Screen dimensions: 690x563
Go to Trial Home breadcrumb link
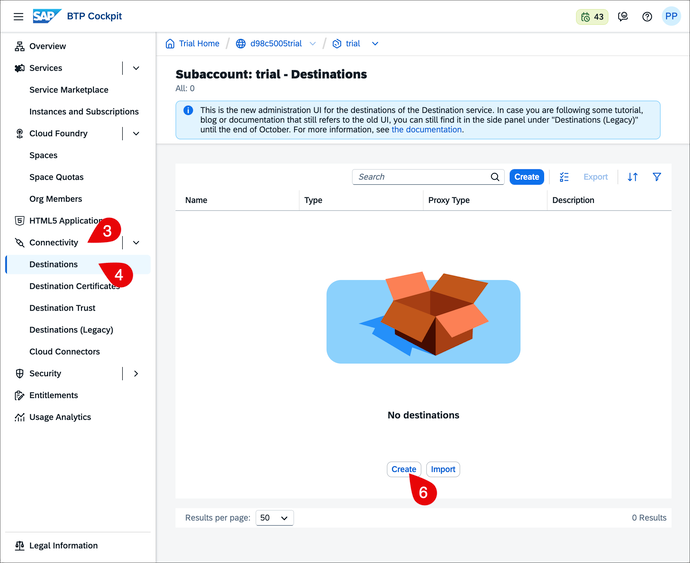tap(199, 44)
